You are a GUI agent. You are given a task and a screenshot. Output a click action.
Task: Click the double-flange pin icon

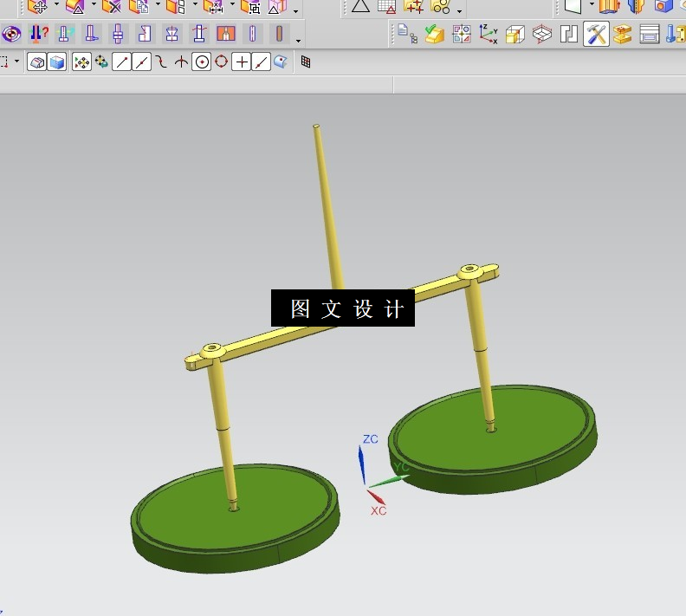pyautogui.click(x=118, y=34)
